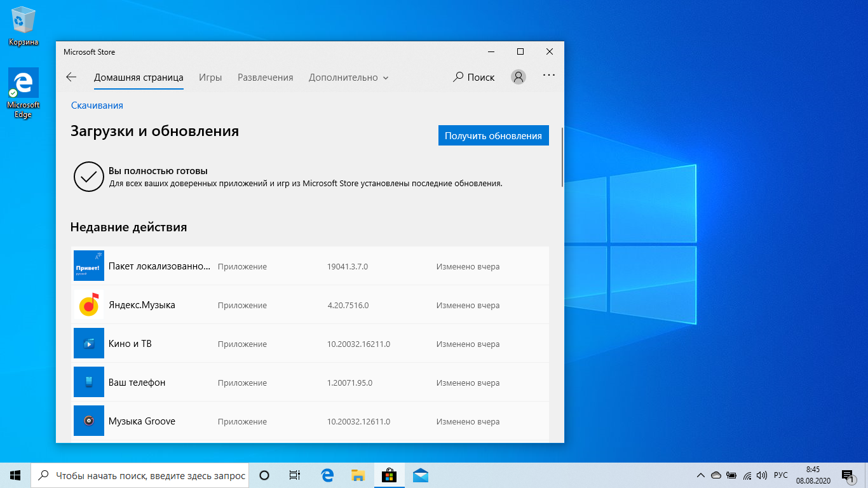Screen dimensions: 868x488
Task: Click the Russian language pack app icon
Action: 89,266
